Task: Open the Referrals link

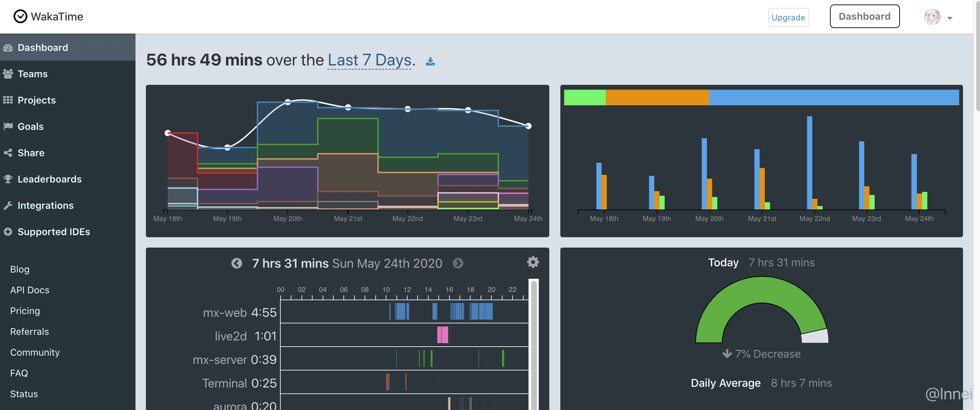Action: click(30, 332)
